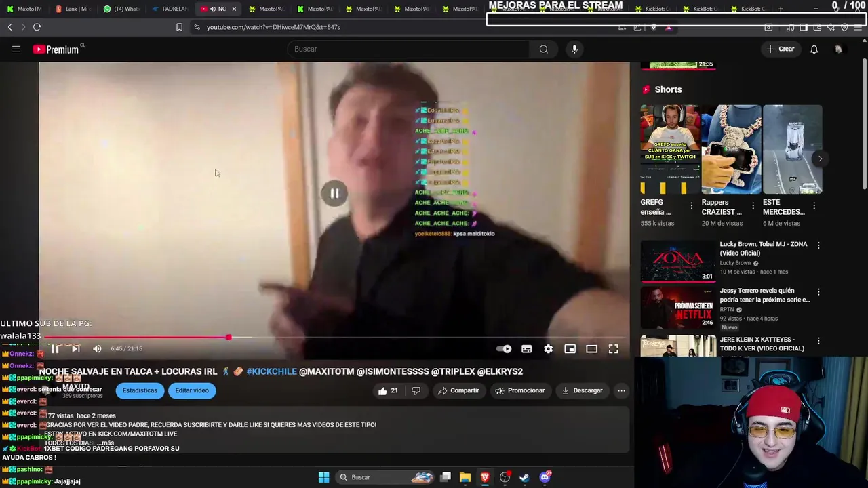Open Lucky Brown ZONA video thumbnail
Screen dimensions: 868x488
[x=678, y=261]
